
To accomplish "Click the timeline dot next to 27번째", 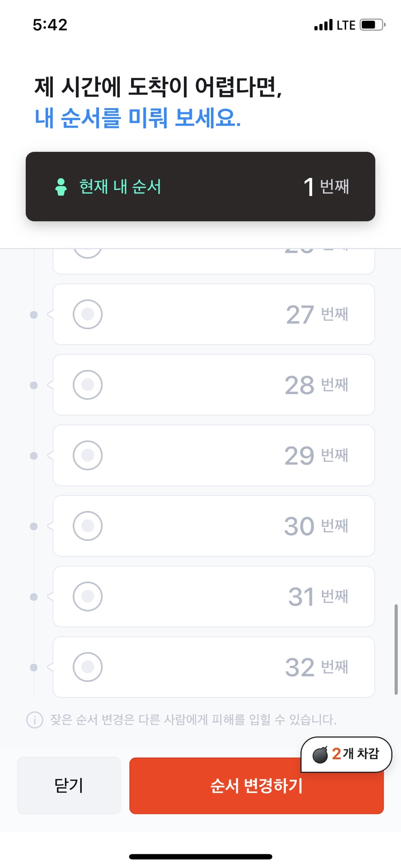I will pos(33,315).
